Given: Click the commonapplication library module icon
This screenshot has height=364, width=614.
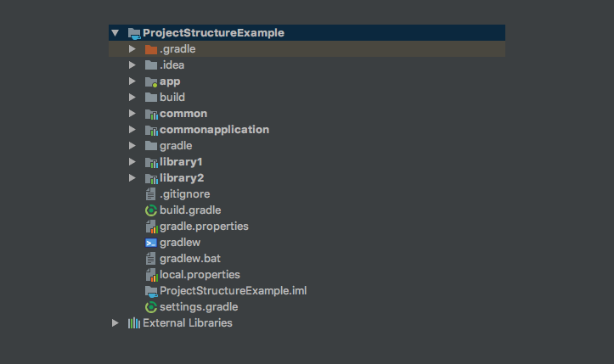Looking at the screenshot, I should click(151, 130).
